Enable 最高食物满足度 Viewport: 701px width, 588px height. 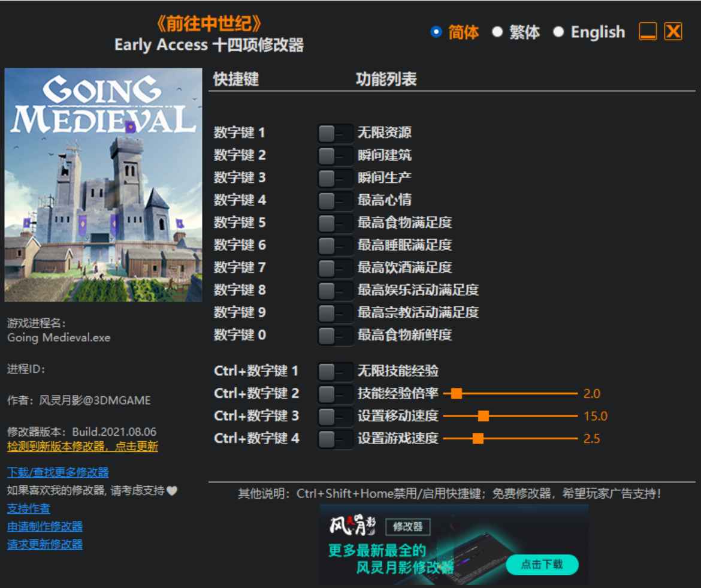pyautogui.click(x=334, y=223)
